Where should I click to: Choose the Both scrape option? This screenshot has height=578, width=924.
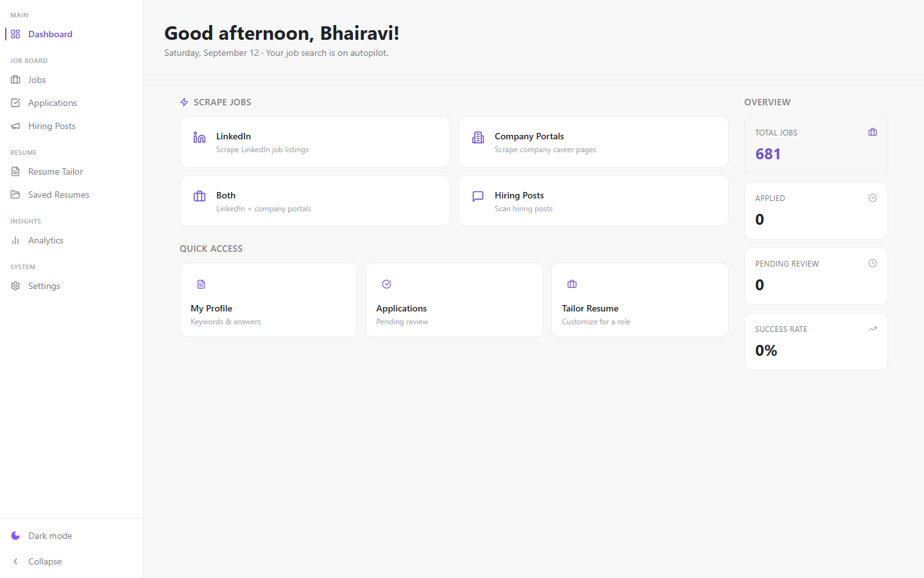pos(315,201)
